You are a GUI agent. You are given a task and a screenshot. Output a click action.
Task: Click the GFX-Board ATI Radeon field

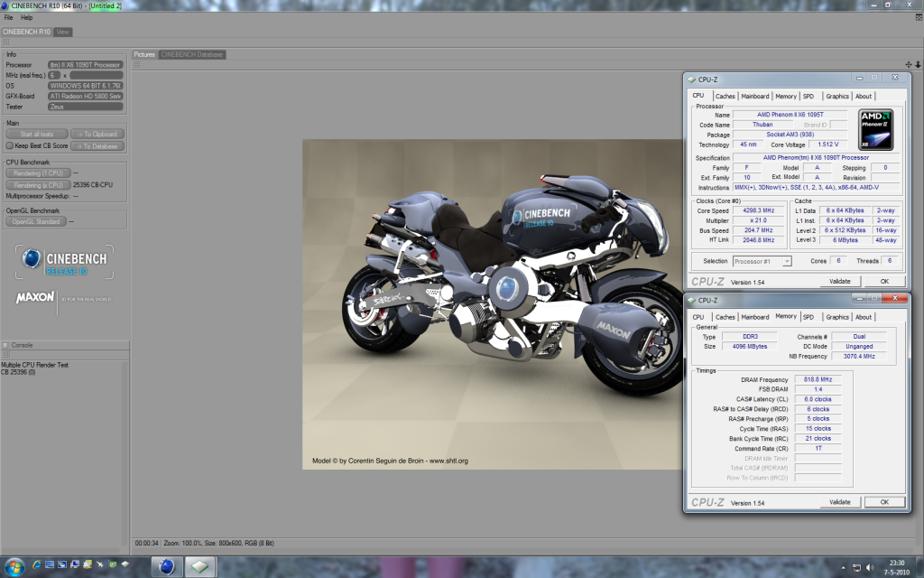pos(86,96)
